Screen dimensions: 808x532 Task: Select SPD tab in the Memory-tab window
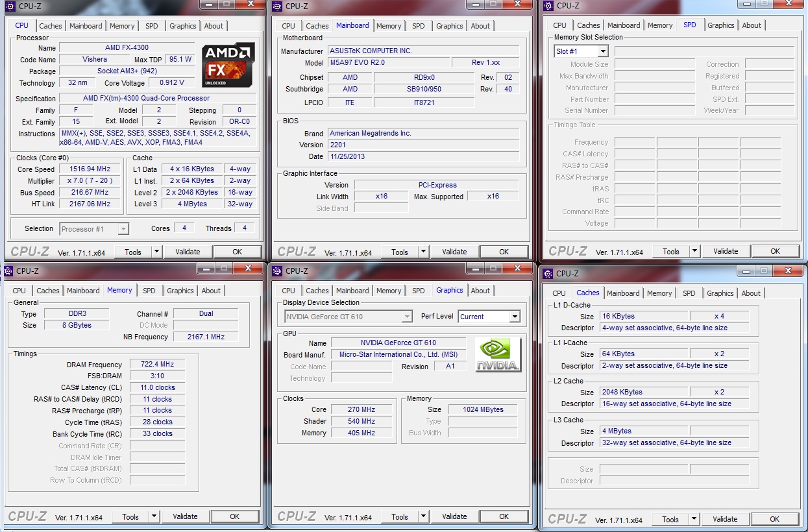click(149, 291)
